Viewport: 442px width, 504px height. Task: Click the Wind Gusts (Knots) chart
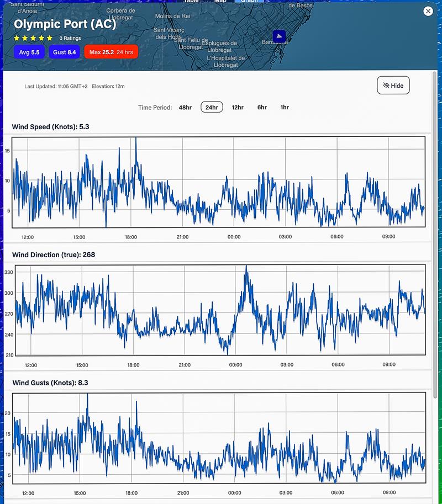point(219,438)
